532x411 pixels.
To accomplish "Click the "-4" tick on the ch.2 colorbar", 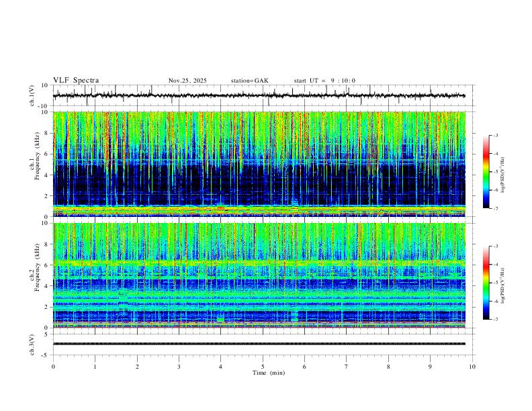I will coord(495,265).
